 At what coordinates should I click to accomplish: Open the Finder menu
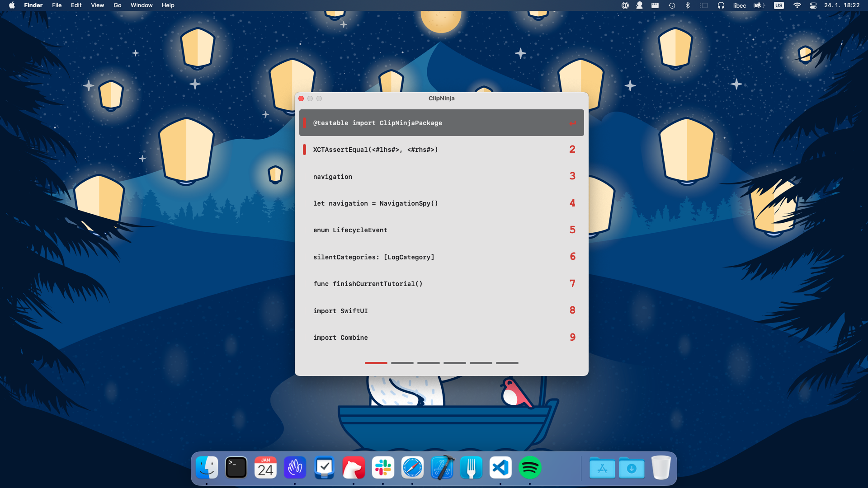[x=33, y=5]
